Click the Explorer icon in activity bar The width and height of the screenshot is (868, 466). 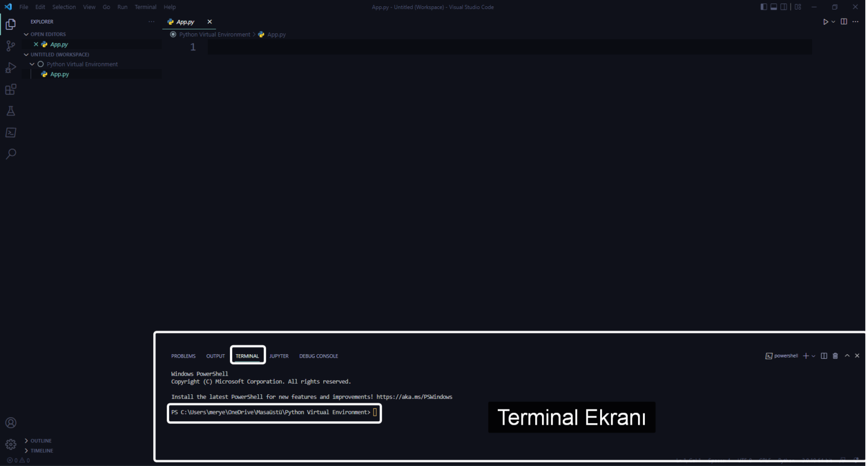tap(10, 24)
